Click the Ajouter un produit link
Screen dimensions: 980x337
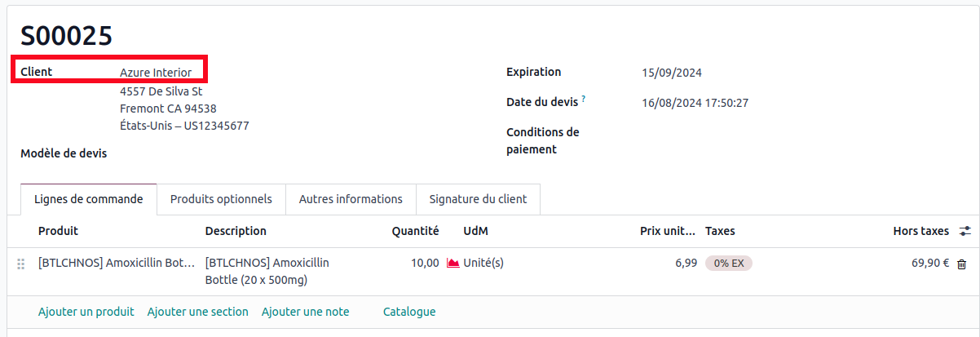pyautogui.click(x=86, y=312)
